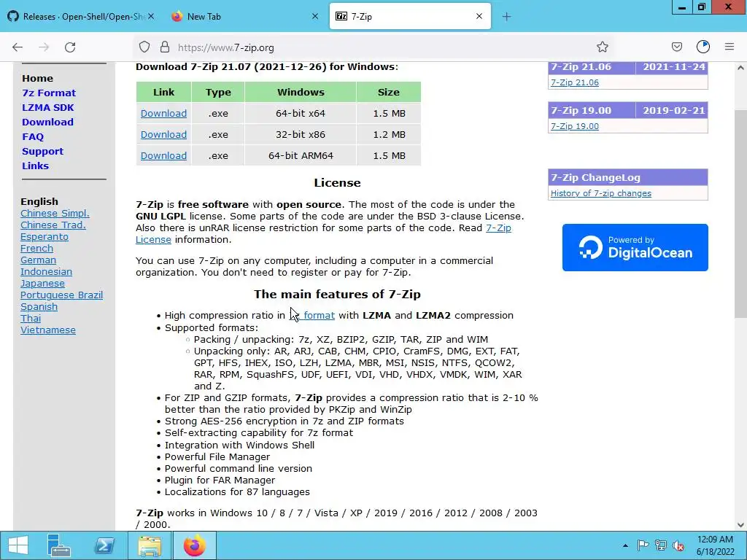Switch language to Thai
The image size is (747, 560).
[31, 318]
